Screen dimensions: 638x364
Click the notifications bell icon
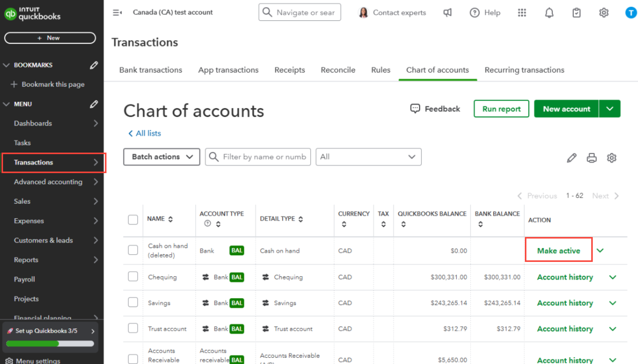click(549, 12)
